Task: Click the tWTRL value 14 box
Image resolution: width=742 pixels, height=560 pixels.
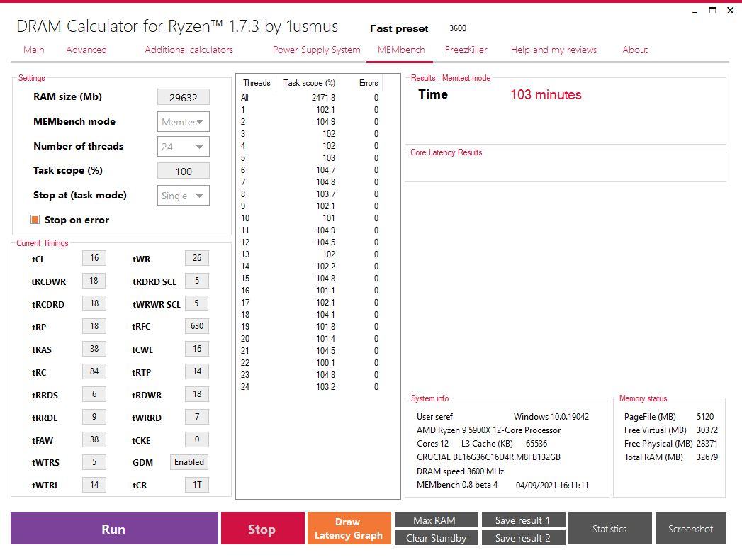Action: [x=94, y=485]
